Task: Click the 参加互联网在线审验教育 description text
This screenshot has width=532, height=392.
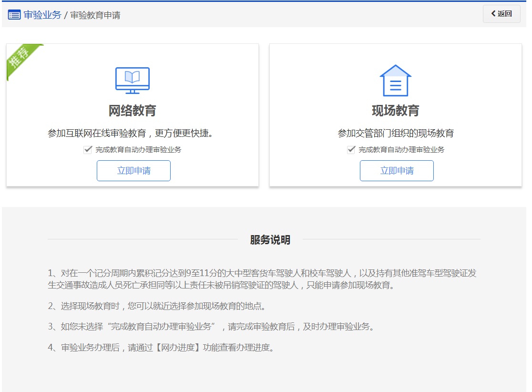Action: pos(130,133)
